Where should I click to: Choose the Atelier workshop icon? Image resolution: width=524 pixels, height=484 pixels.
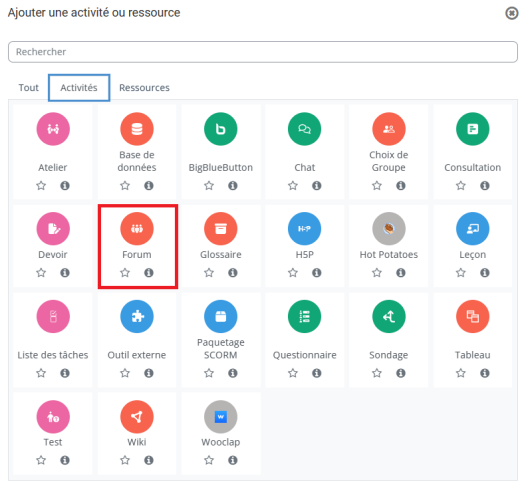pyautogui.click(x=53, y=129)
